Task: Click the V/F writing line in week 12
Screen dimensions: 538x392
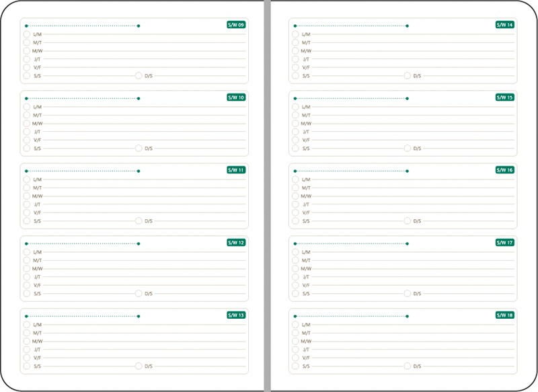Action: pos(145,285)
